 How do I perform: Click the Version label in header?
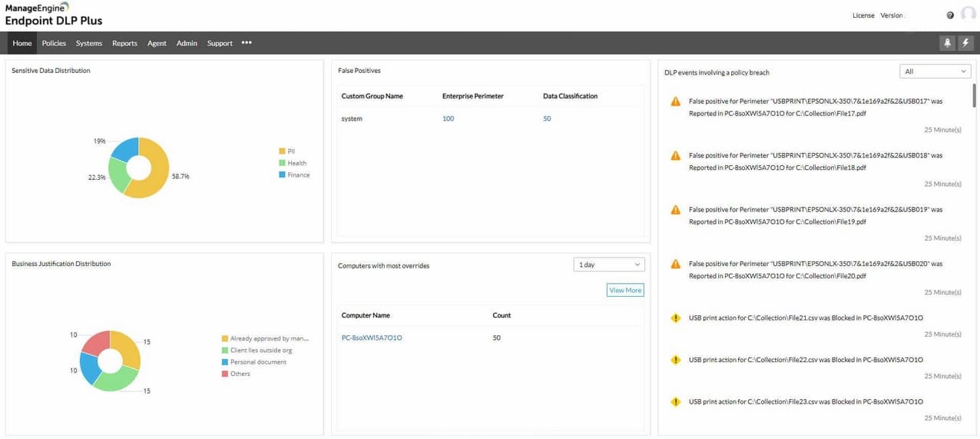(892, 15)
